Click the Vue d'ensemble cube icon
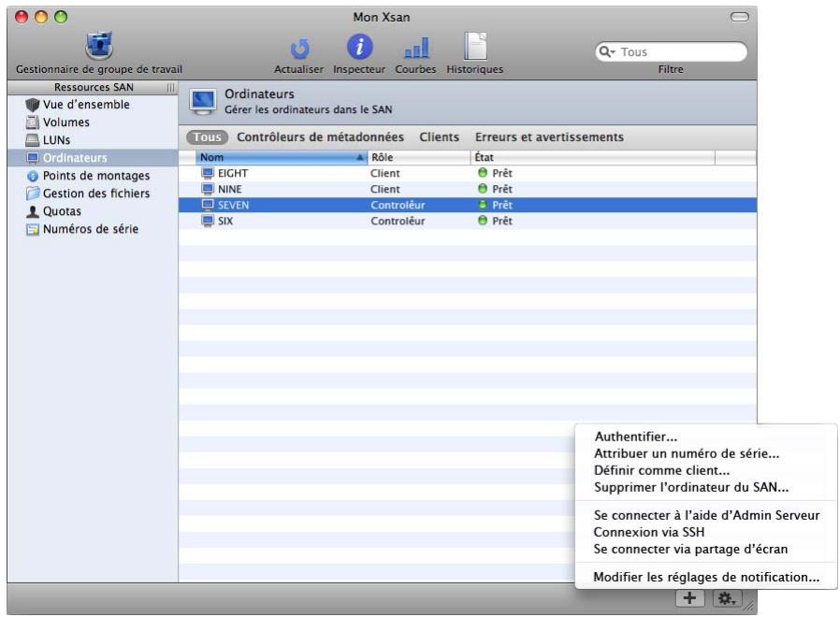 [33, 105]
